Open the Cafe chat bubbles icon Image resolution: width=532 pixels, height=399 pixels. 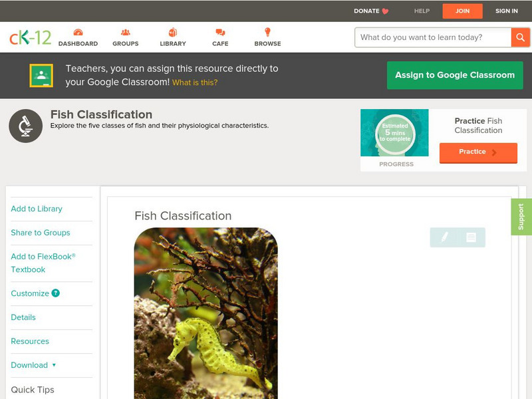220,32
